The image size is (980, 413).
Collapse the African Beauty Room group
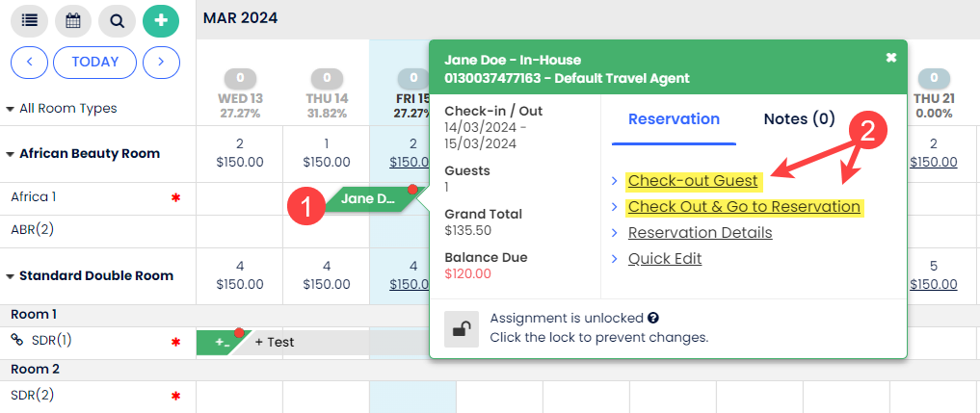[x=11, y=154]
